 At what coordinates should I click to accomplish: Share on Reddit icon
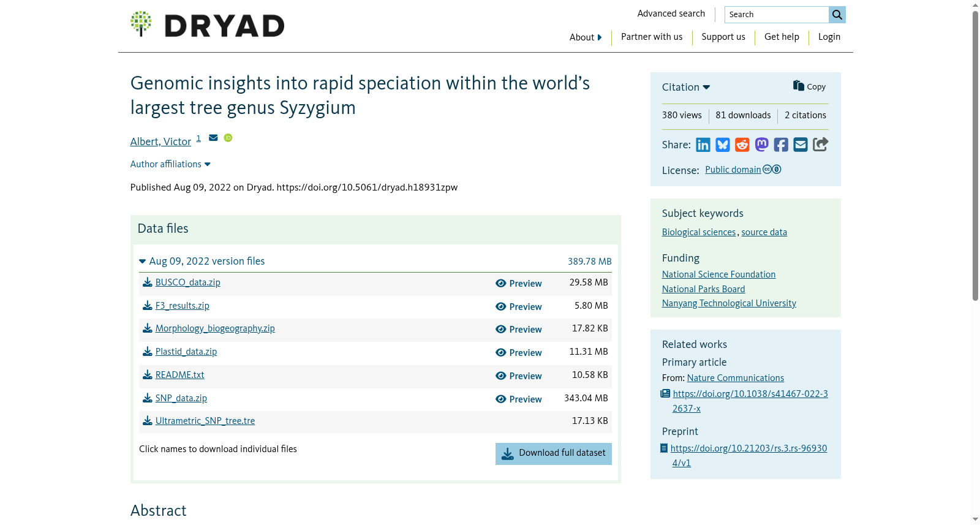(742, 145)
